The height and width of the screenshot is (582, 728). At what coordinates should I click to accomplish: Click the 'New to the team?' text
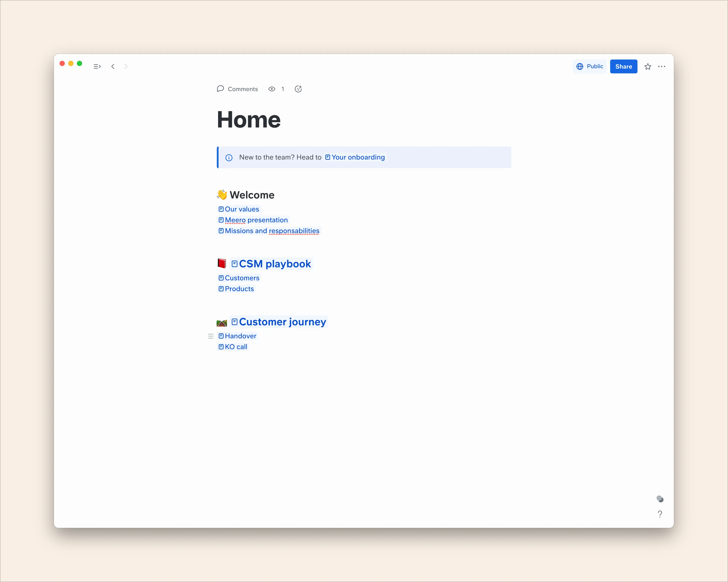266,157
